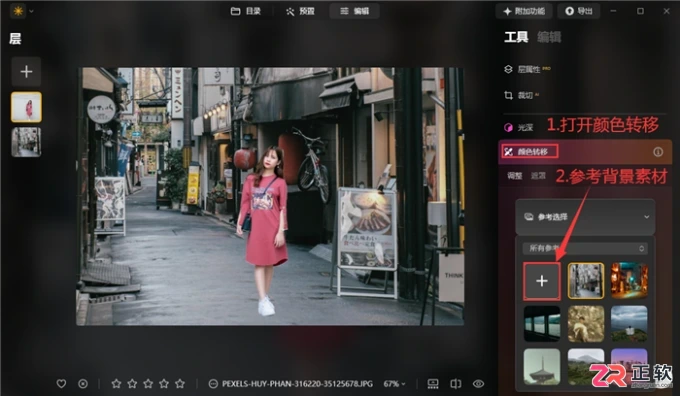This screenshot has height=396, width=680.
Task: Switch to the 编辑 tab in top bar
Action: pyautogui.click(x=354, y=11)
